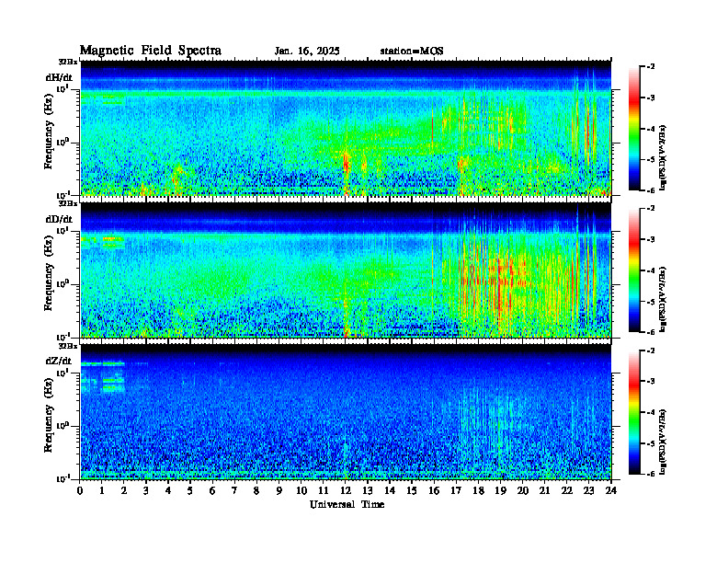Screen dimensions: 728x563
Task: Click hour tick label 4 on time axis
Action: (168, 491)
